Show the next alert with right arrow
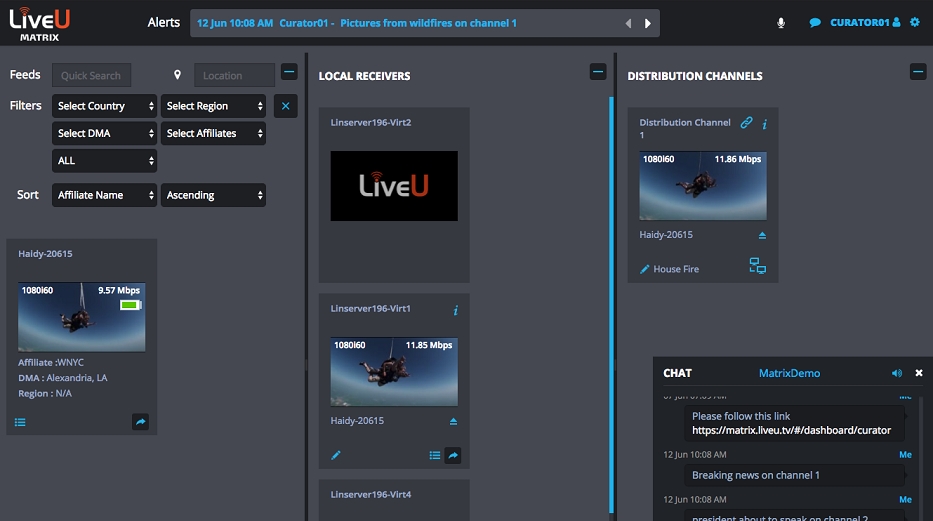 [647, 23]
